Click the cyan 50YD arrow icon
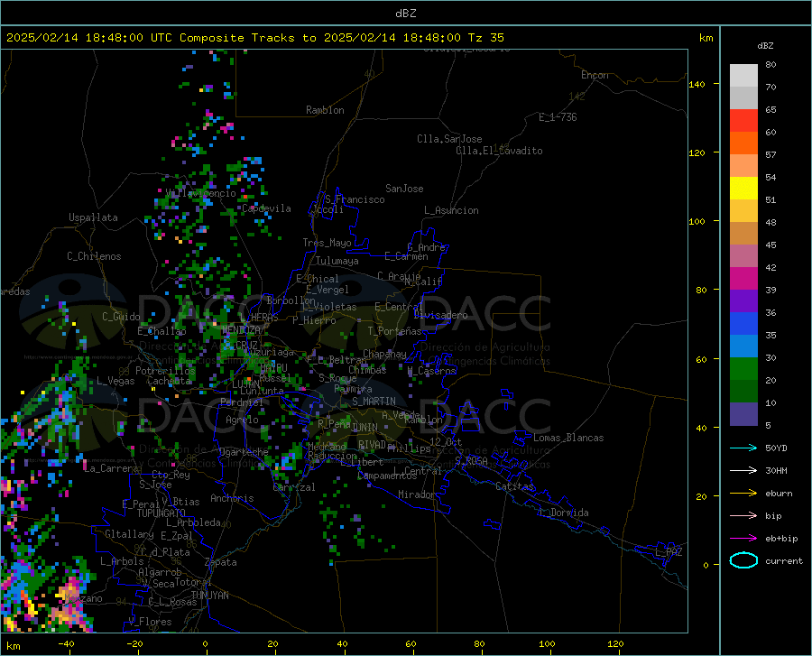Image resolution: width=812 pixels, height=656 pixels. (743, 448)
